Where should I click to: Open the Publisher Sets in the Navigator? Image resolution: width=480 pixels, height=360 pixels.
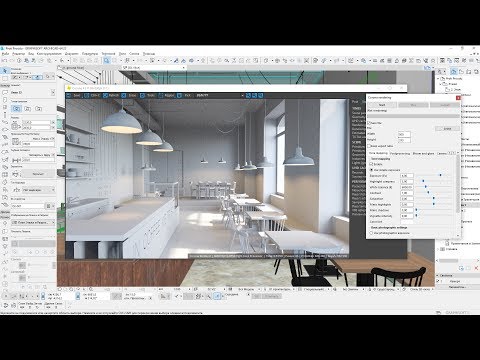(x=476, y=71)
